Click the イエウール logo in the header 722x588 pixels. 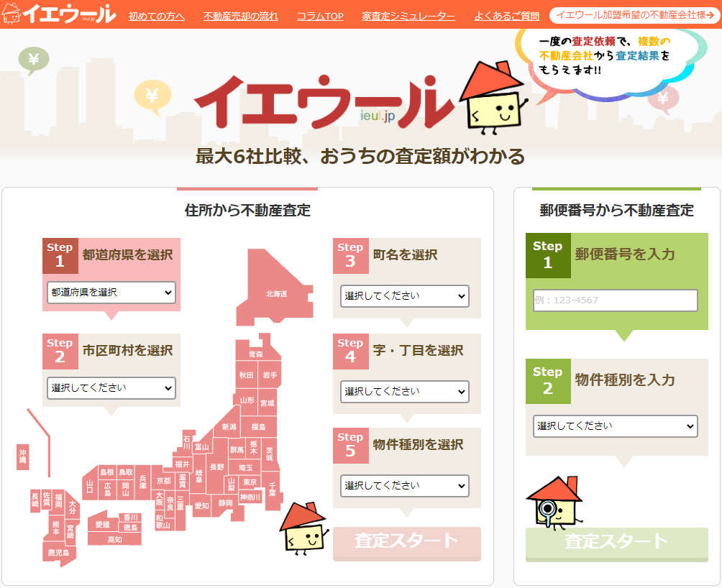(x=59, y=14)
